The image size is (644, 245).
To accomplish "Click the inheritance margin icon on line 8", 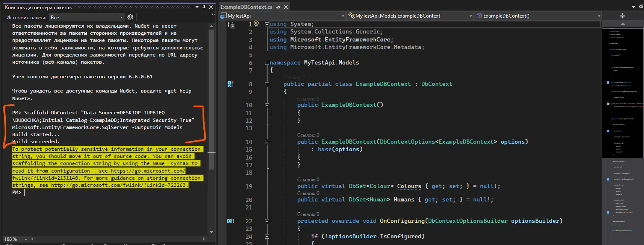I will [230, 84].
